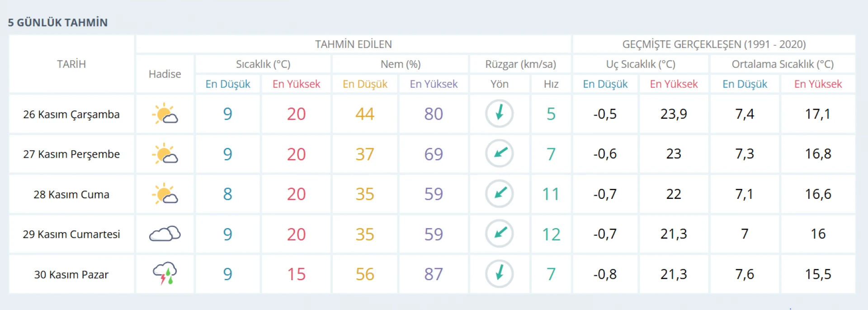Click wind direction arrow for 29 Kasım Cumartesi

(499, 234)
